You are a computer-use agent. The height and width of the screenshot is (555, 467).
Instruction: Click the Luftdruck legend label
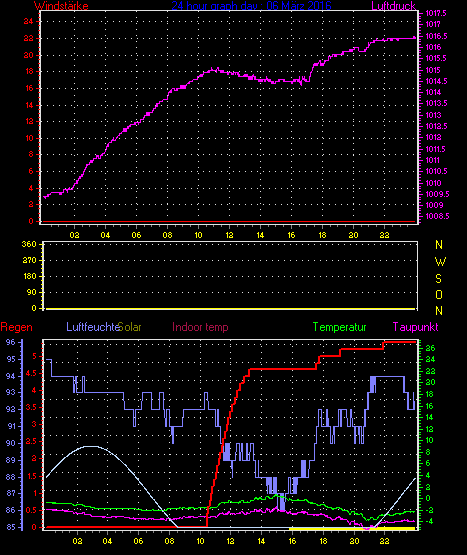(393, 6)
